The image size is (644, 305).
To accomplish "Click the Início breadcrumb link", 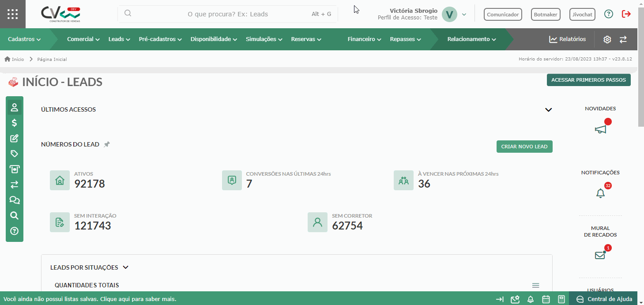I will 18,59.
